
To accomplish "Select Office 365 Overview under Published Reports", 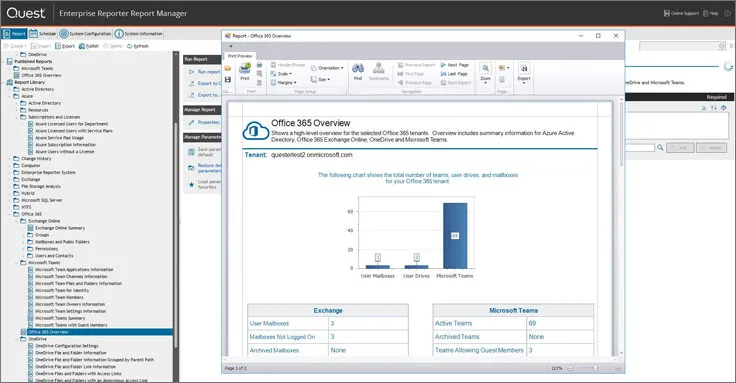I will pyautogui.click(x=41, y=75).
